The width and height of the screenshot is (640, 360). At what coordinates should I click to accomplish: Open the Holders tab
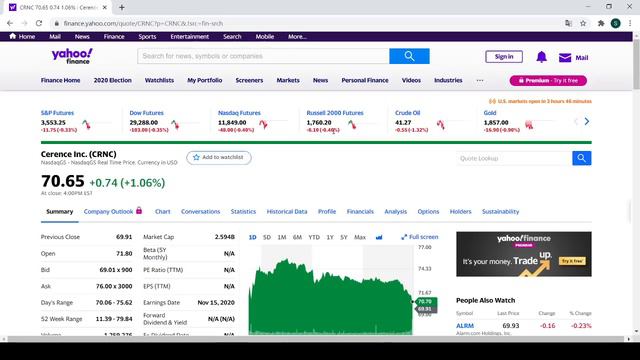coord(460,211)
